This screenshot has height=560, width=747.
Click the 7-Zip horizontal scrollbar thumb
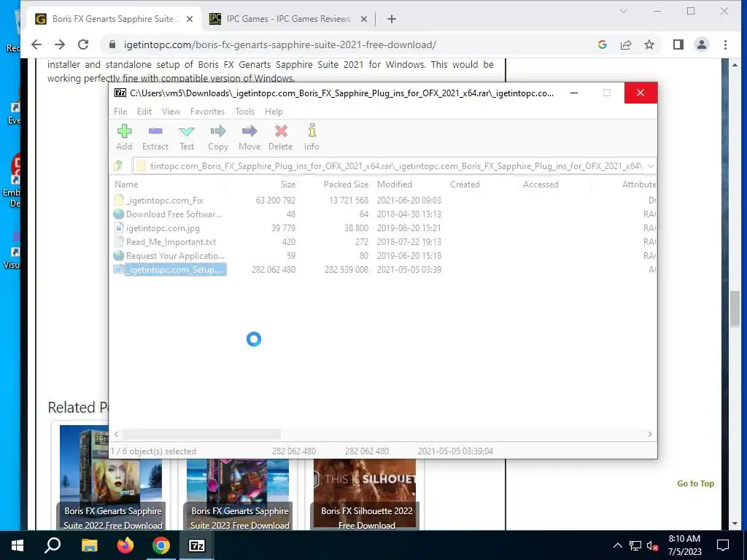[x=201, y=435]
